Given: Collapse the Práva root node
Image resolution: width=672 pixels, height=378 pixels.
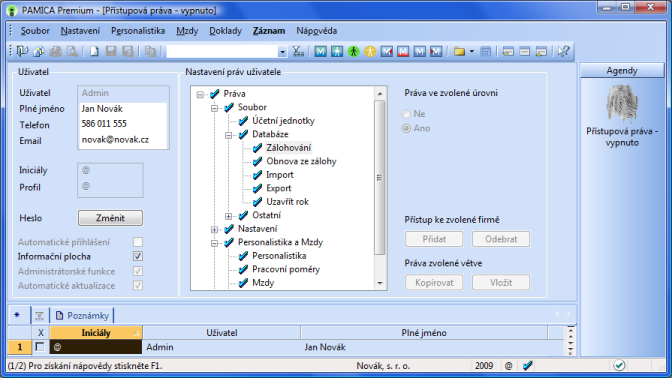Looking at the screenshot, I should (200, 94).
